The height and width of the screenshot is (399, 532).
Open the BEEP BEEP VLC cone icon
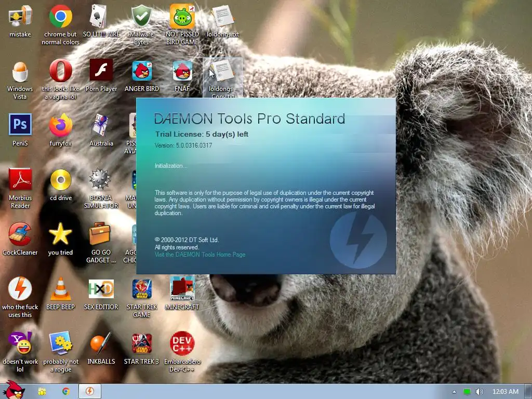61,289
